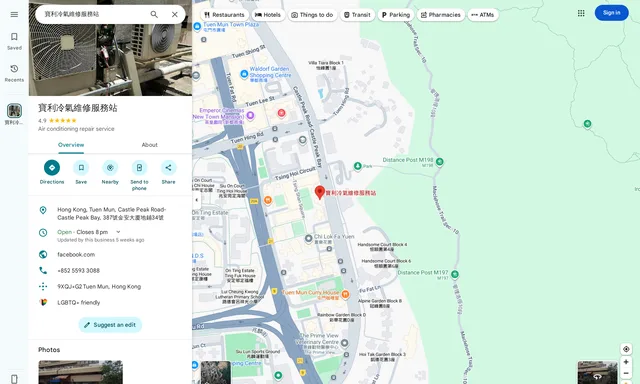This screenshot has height=384, width=640.
Task: Get Directions to this place
Action: [x=52, y=172]
